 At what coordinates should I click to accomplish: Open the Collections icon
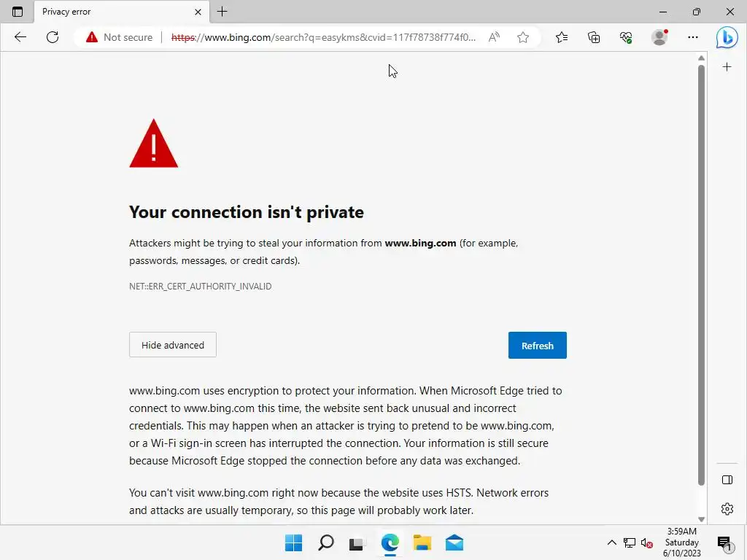(x=594, y=37)
